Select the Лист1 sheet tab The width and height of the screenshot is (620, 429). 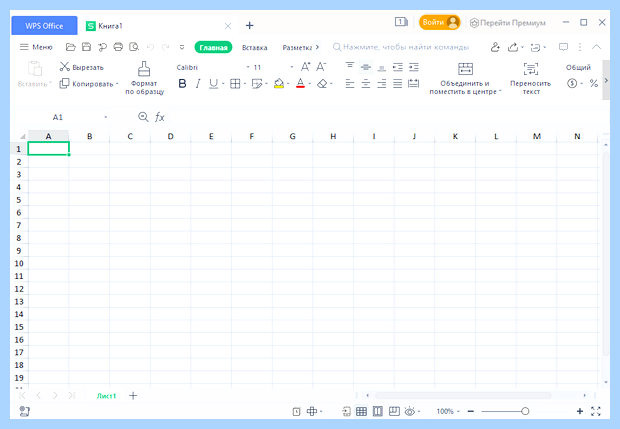click(x=106, y=396)
